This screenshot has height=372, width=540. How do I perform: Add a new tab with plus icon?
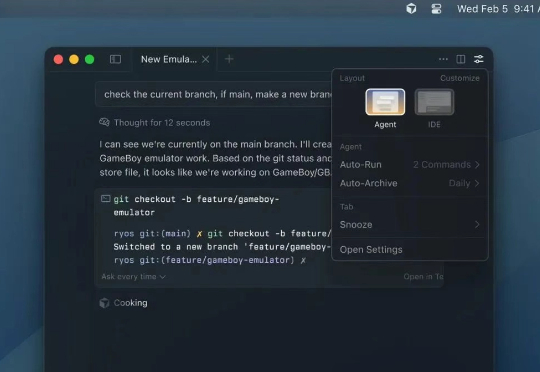[x=229, y=59]
